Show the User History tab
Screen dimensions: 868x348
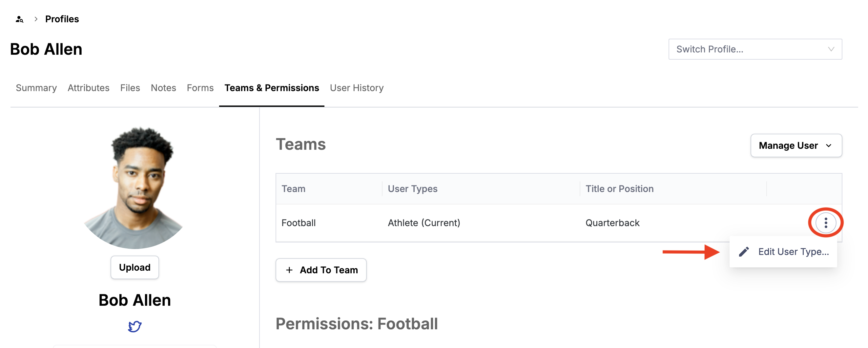coord(357,88)
